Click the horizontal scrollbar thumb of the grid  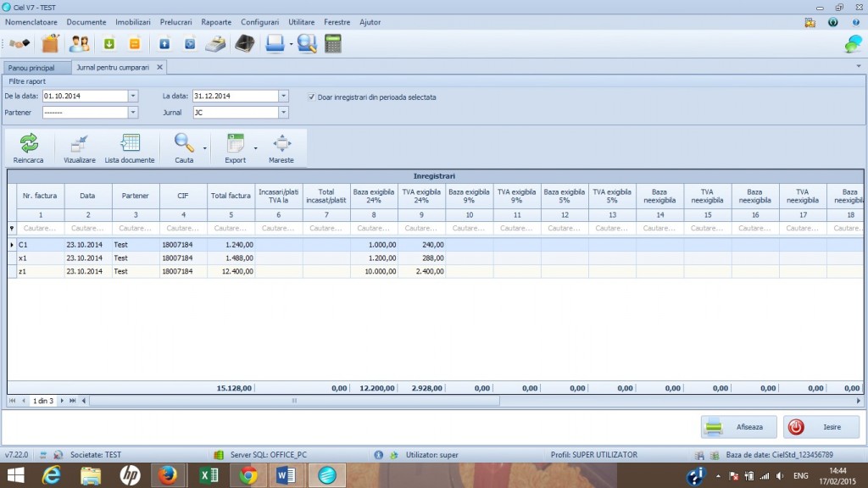coord(294,401)
